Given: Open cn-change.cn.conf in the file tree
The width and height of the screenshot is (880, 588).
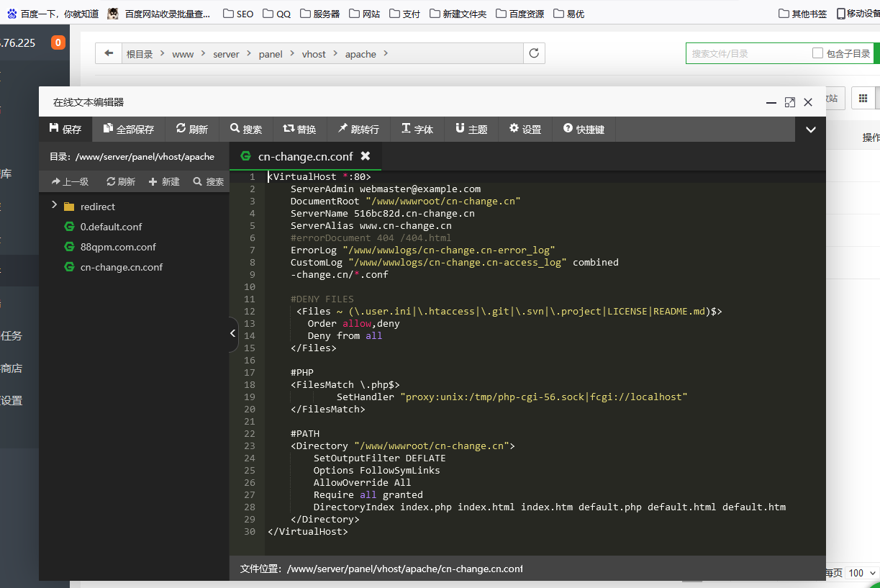Looking at the screenshot, I should (122, 267).
